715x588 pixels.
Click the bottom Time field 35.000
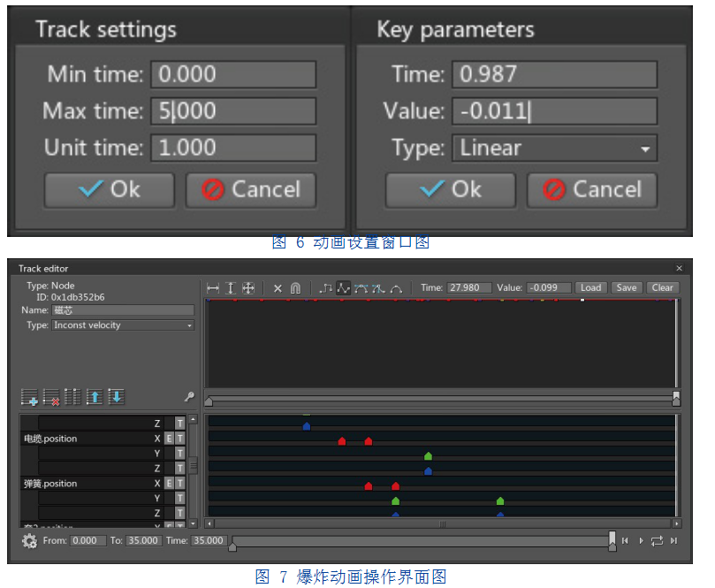pos(209,540)
